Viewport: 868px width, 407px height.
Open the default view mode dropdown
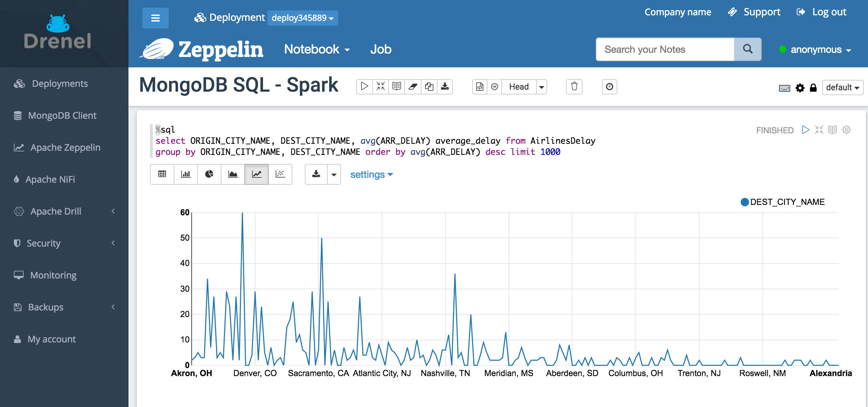click(x=843, y=88)
